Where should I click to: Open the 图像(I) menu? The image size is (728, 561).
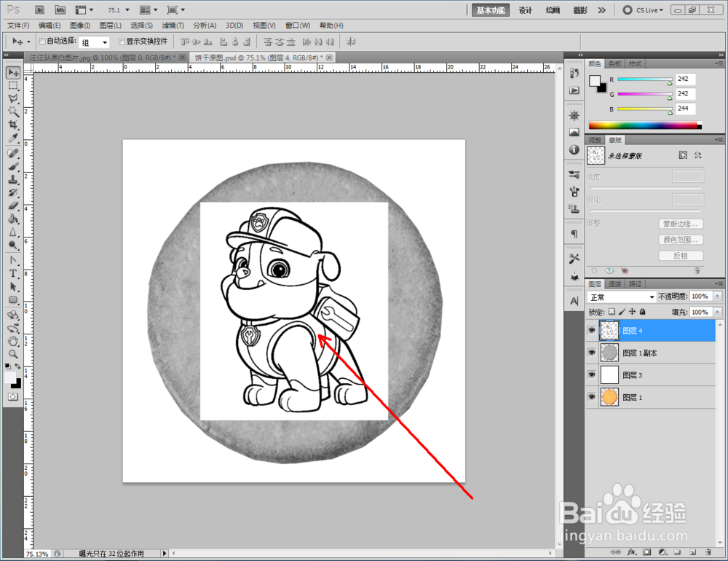coord(80,25)
